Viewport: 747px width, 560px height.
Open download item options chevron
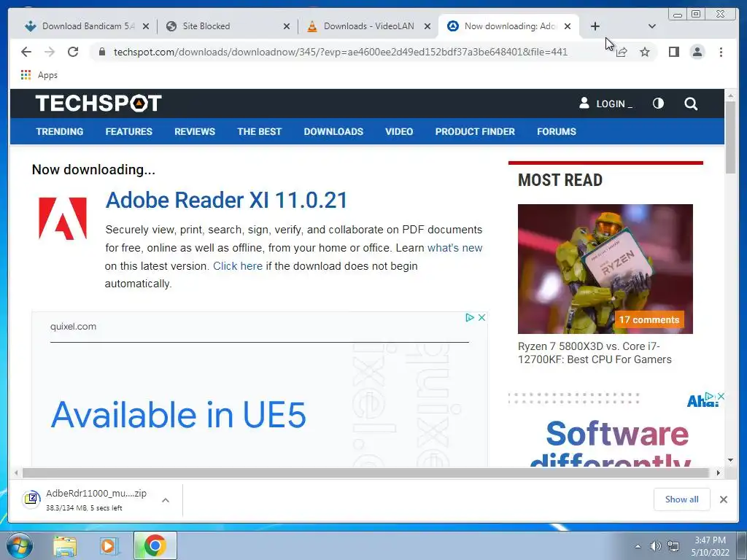point(166,500)
